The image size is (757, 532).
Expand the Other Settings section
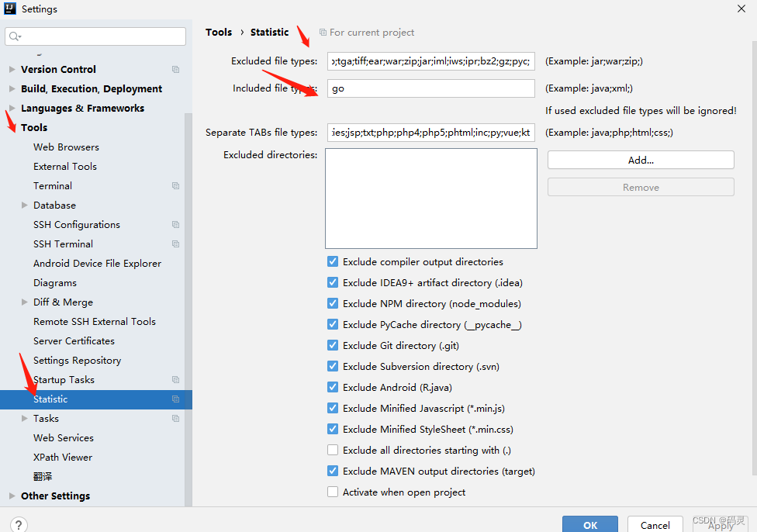pos(12,496)
